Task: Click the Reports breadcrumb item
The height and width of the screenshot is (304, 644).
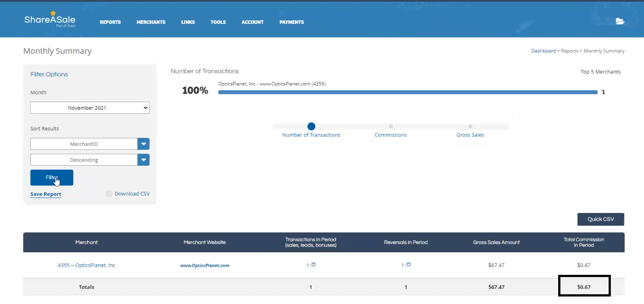Action: [570, 51]
